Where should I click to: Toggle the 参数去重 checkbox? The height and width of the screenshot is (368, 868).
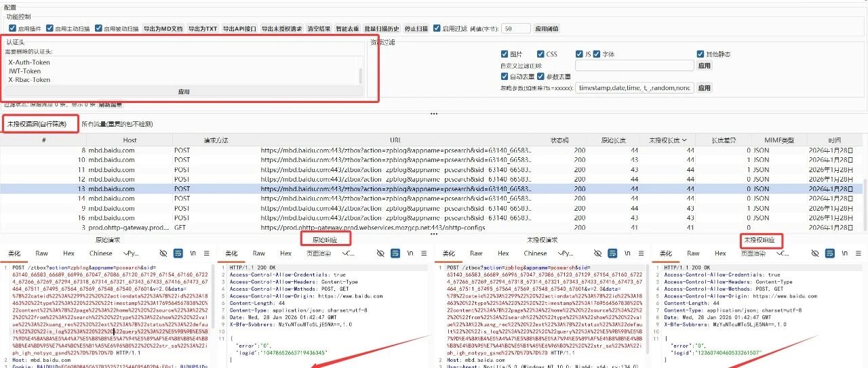click(x=540, y=77)
